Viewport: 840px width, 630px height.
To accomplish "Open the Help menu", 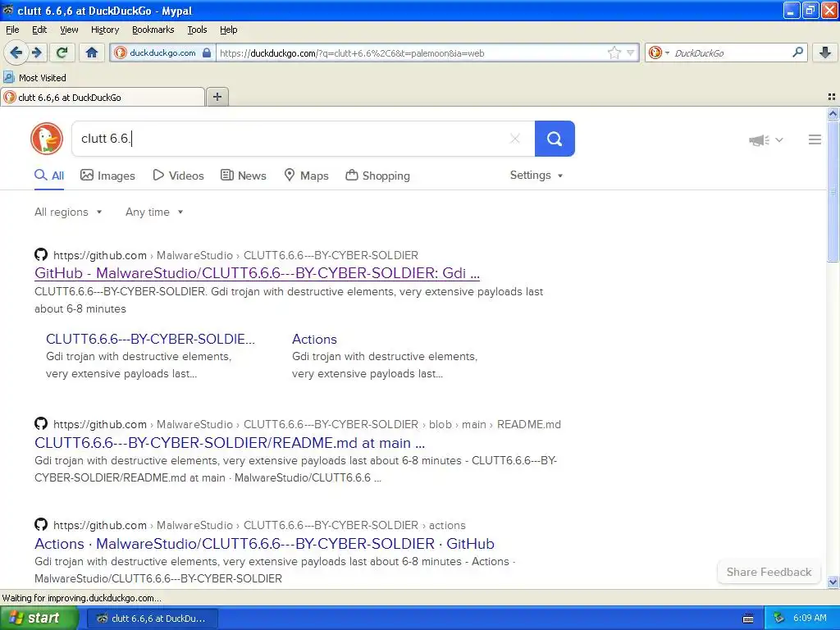I will tap(228, 30).
